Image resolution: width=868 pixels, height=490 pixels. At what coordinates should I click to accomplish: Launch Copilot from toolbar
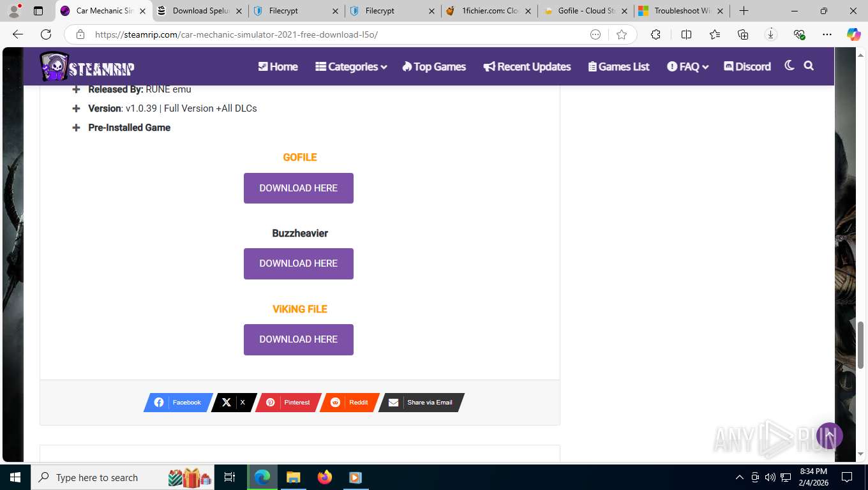point(854,34)
